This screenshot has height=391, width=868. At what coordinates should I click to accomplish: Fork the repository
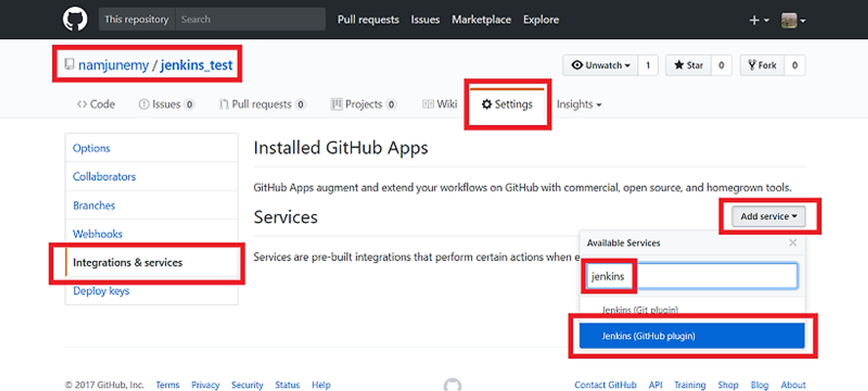pos(762,65)
